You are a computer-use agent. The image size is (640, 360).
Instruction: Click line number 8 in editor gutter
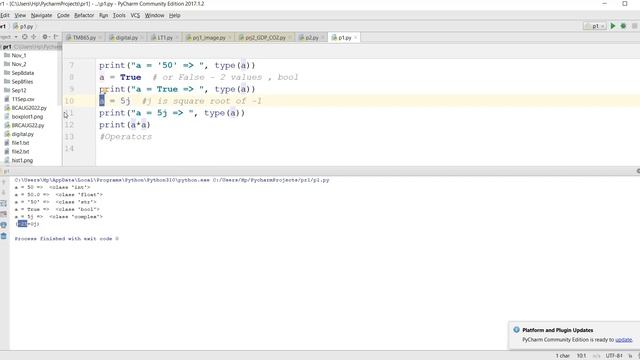pyautogui.click(x=71, y=77)
